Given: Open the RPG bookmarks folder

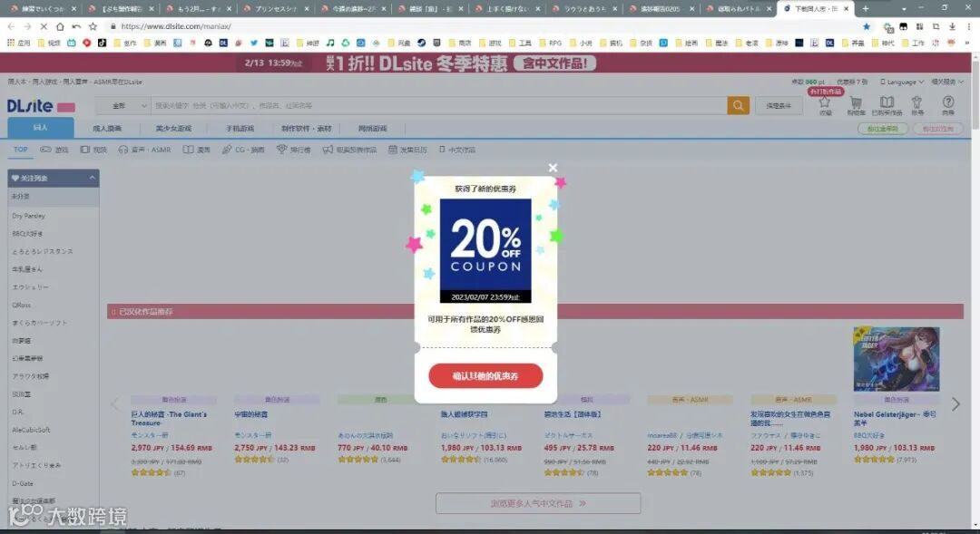Looking at the screenshot, I should [550, 44].
